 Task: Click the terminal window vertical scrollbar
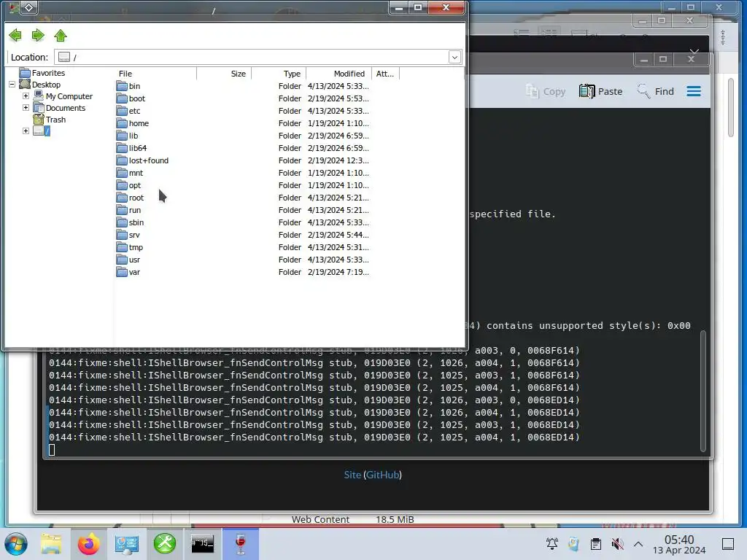tap(703, 391)
